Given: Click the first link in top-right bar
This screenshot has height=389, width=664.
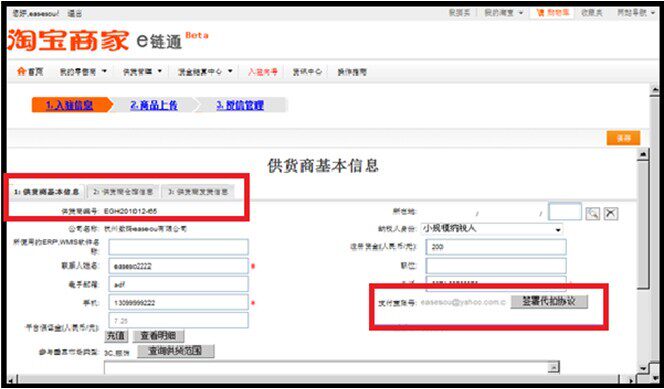Looking at the screenshot, I should tap(459, 13).
